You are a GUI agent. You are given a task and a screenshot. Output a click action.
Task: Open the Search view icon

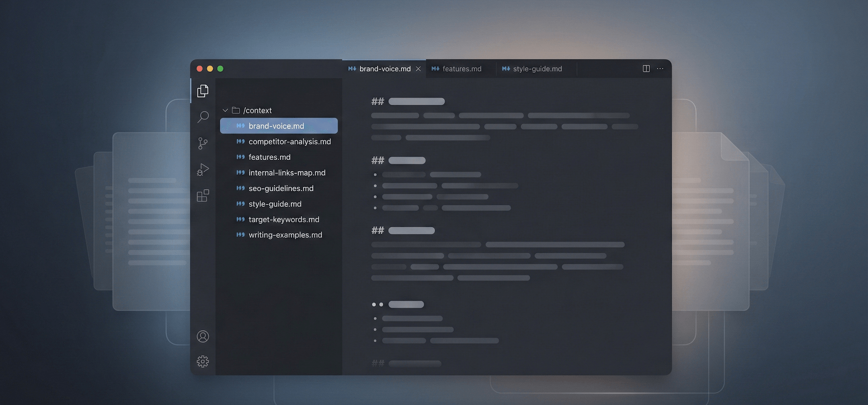[x=203, y=117]
